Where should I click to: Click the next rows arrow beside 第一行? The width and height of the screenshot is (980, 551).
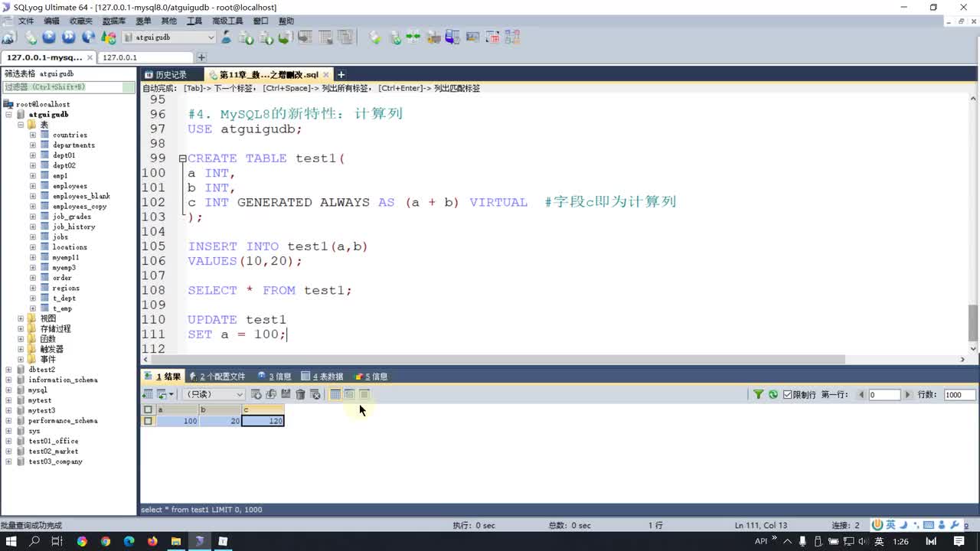(x=908, y=395)
